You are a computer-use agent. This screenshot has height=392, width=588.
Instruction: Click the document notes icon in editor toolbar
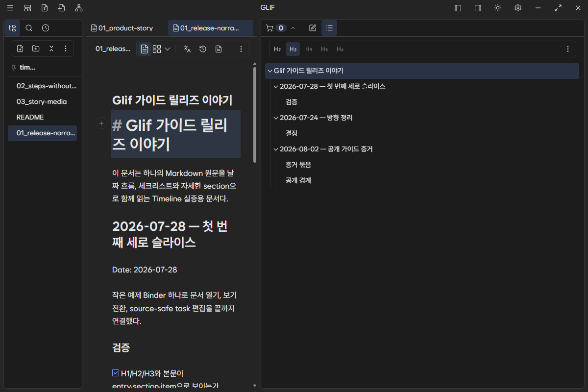(x=219, y=49)
